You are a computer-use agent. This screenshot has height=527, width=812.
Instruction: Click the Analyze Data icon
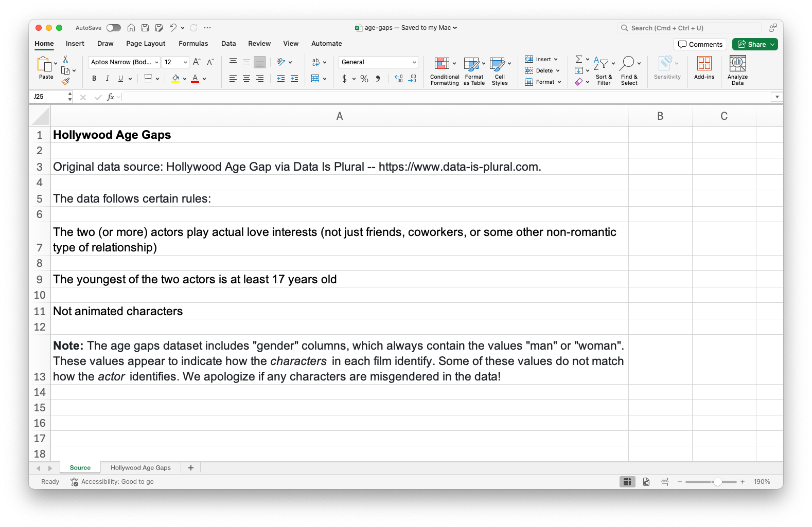click(737, 64)
